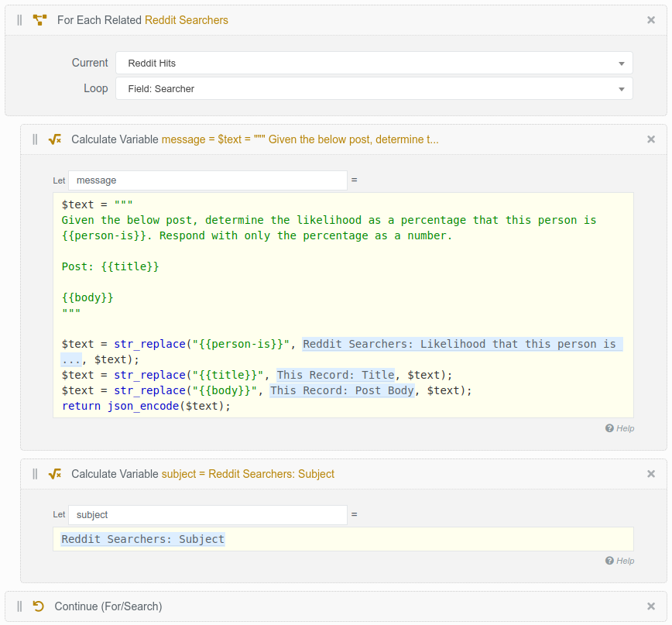This screenshot has width=672, height=625.
Task: Remove the For Each Related Reddit Searchers step
Action: coord(650,20)
